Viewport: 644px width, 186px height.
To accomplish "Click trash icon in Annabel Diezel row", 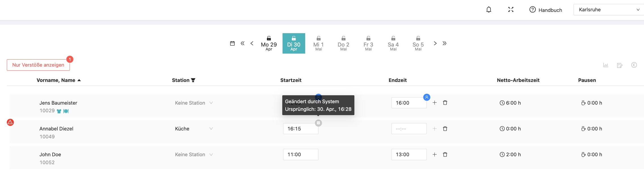I will coord(445,129).
